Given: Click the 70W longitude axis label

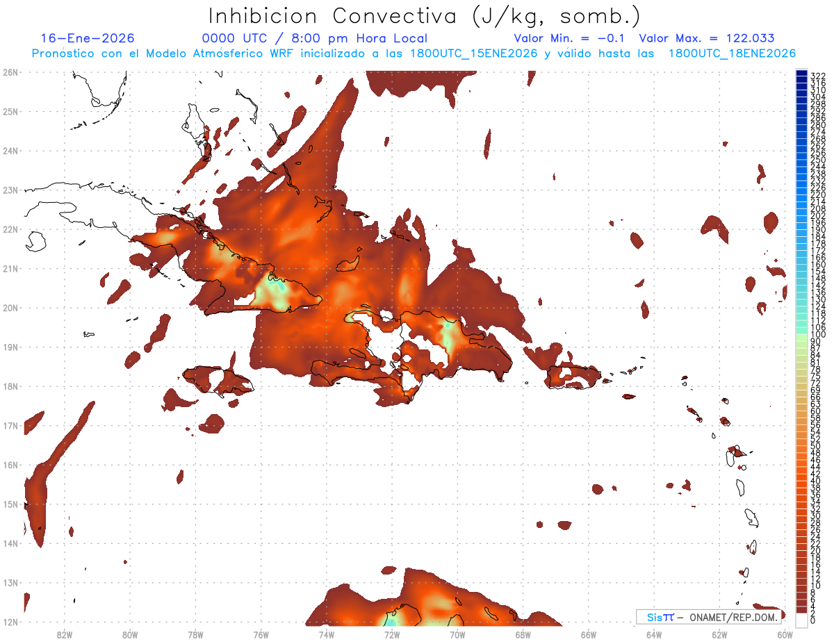Looking at the screenshot, I should [x=457, y=634].
